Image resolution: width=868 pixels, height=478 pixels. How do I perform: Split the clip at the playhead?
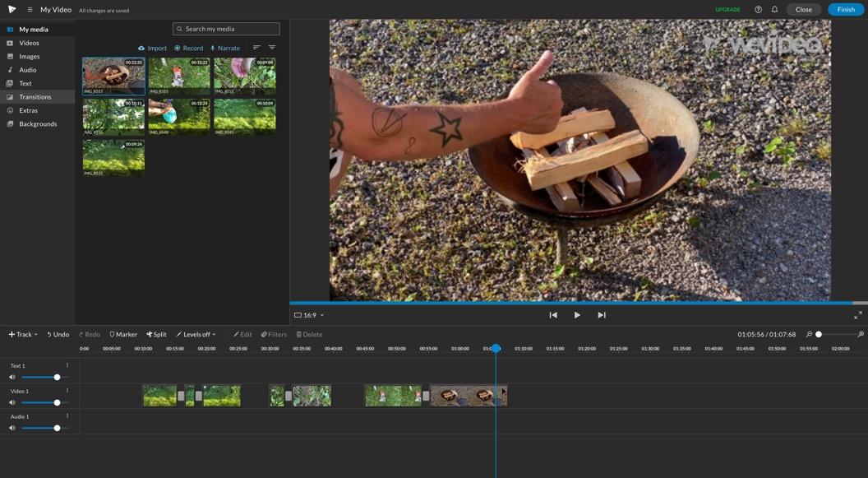156,334
